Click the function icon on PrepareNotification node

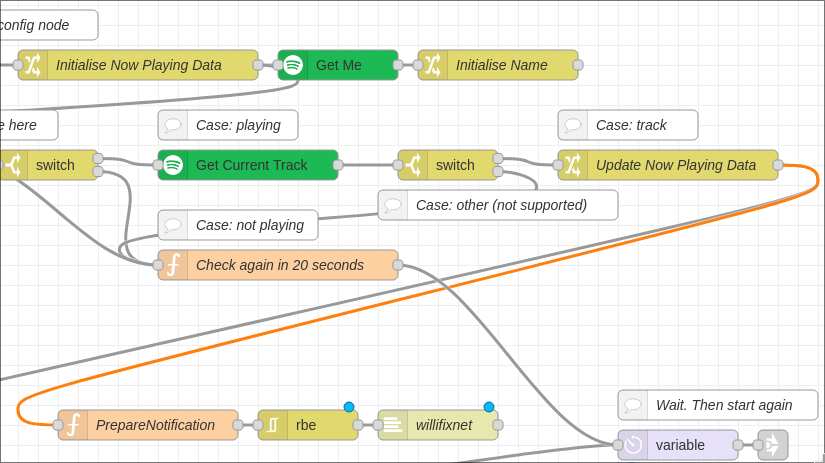click(x=73, y=425)
